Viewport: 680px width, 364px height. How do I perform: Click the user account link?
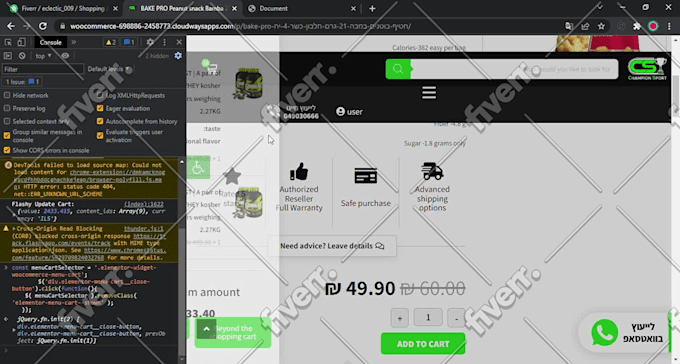coord(350,111)
